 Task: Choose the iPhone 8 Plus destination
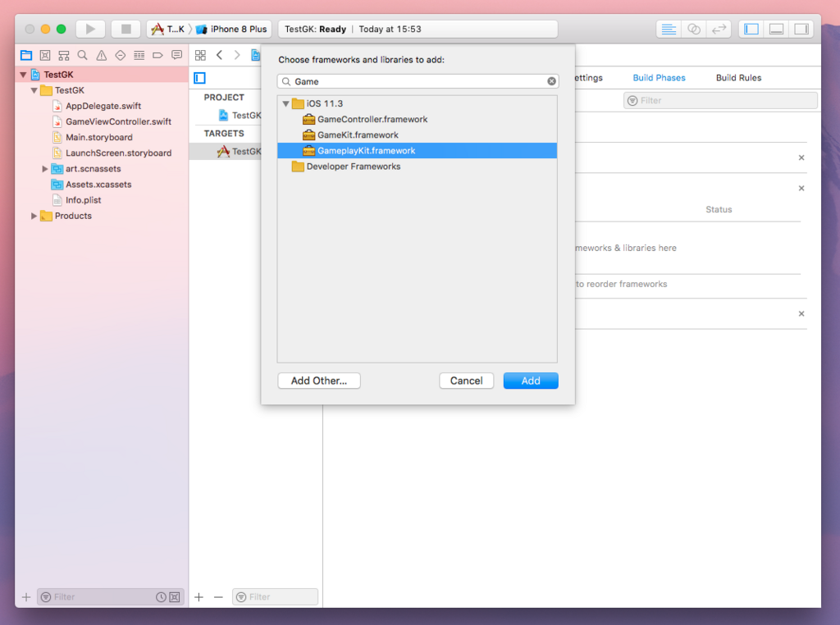pos(231,29)
